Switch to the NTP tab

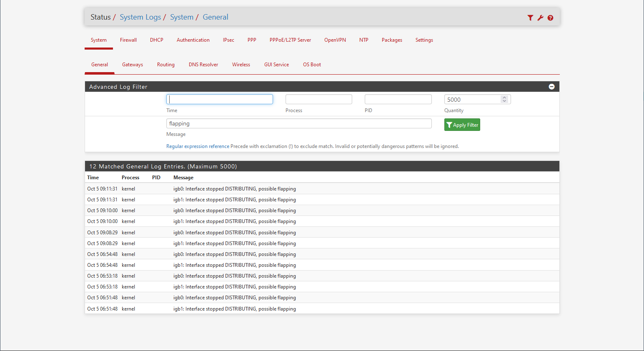(364, 40)
